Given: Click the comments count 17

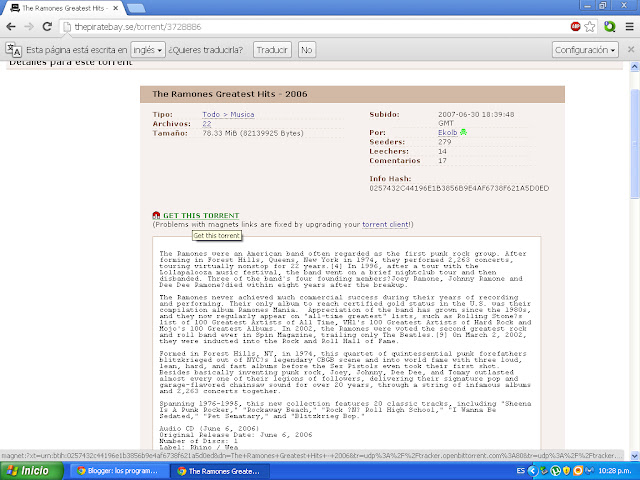Looking at the screenshot, I should (x=442, y=161).
